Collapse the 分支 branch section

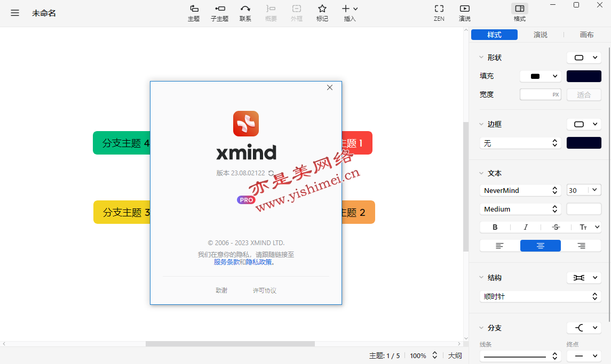[x=481, y=328]
